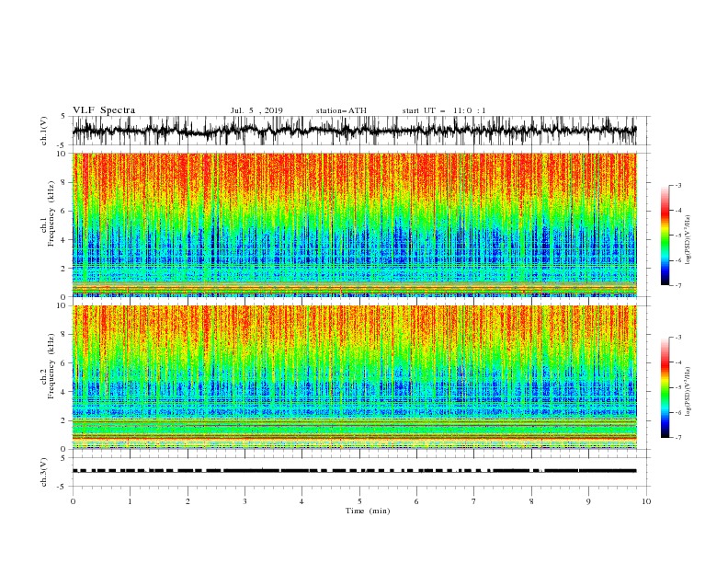Click the ch.3 black dashed signal bar
The width and height of the screenshot is (728, 563).
pos(354,471)
